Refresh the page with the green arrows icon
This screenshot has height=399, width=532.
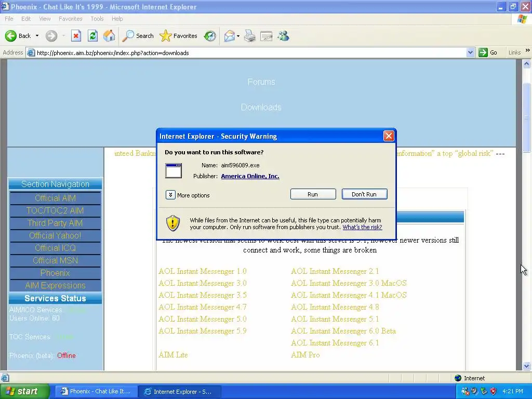click(x=92, y=36)
